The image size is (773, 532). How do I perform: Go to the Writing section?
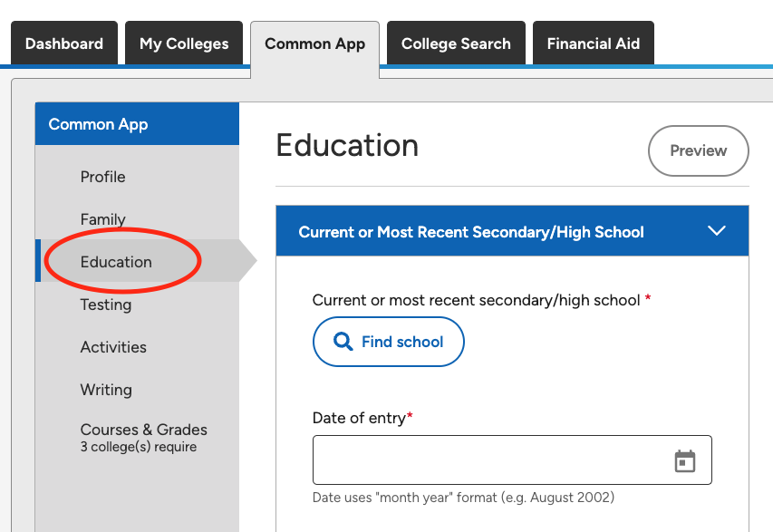tap(105, 390)
